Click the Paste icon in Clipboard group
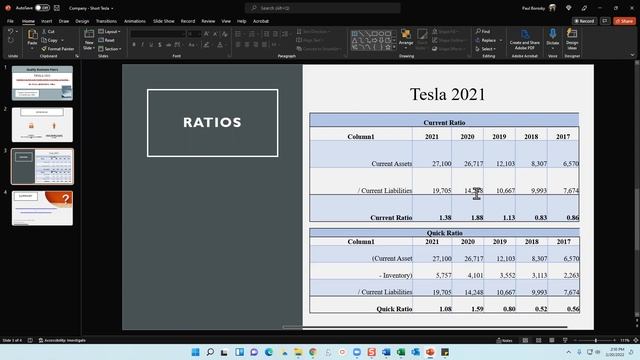The image size is (640, 360). pos(32,35)
